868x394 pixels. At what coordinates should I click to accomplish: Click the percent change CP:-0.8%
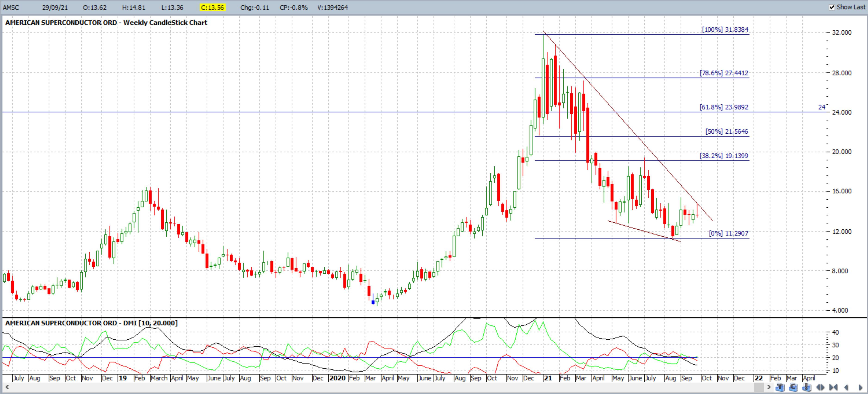(293, 7)
